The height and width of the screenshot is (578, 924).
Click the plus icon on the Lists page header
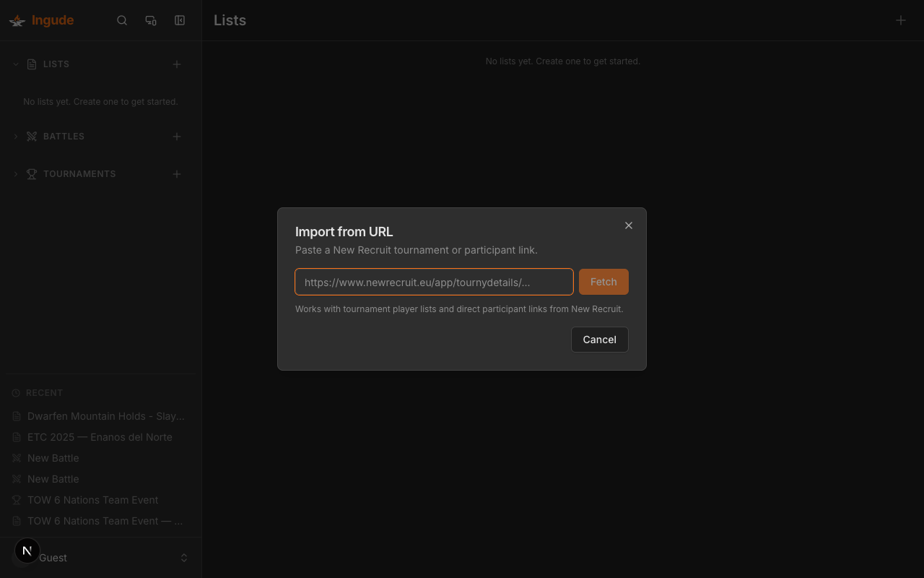coord(900,20)
